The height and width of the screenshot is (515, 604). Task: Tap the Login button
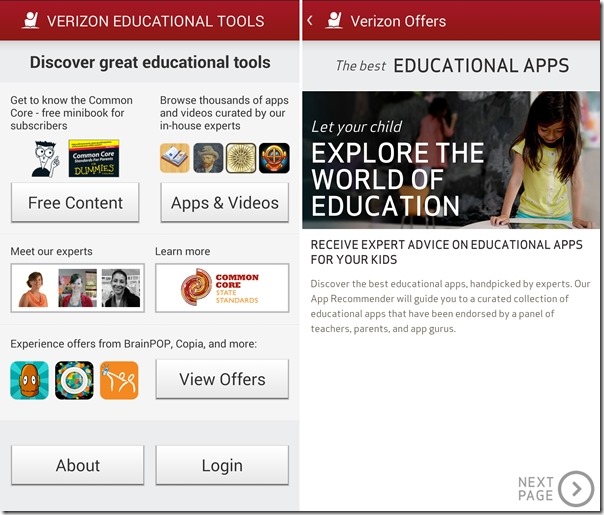[222, 465]
